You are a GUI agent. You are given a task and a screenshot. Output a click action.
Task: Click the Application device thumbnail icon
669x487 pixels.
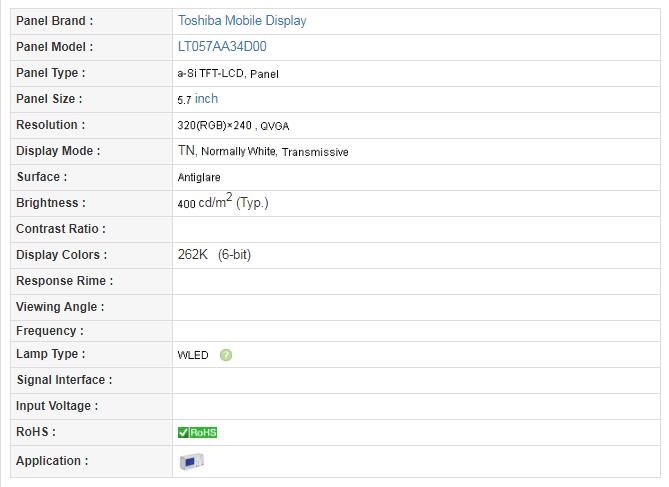click(x=192, y=461)
